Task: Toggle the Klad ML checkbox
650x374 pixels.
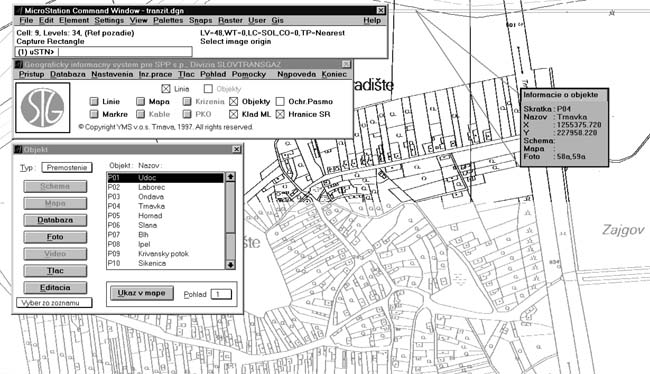Action: tap(234, 114)
